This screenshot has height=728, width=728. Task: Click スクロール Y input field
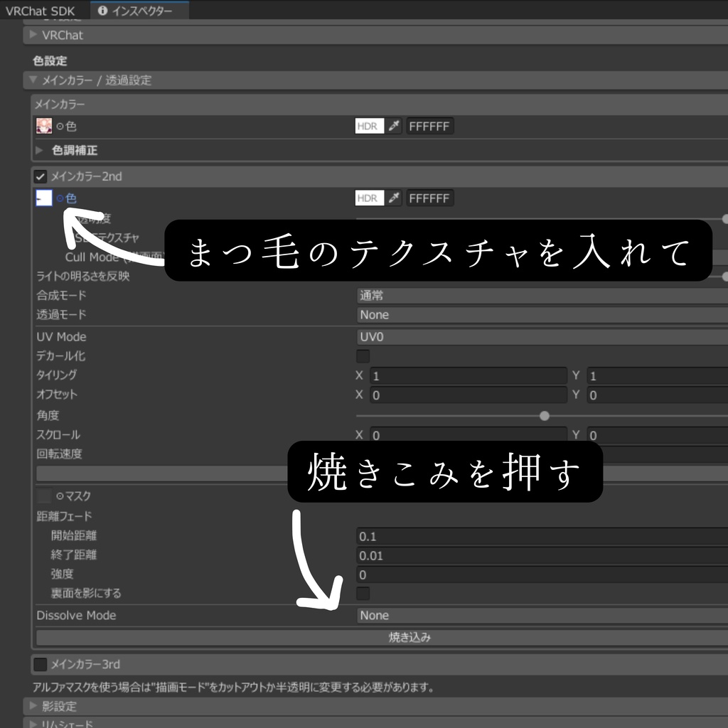point(658,434)
